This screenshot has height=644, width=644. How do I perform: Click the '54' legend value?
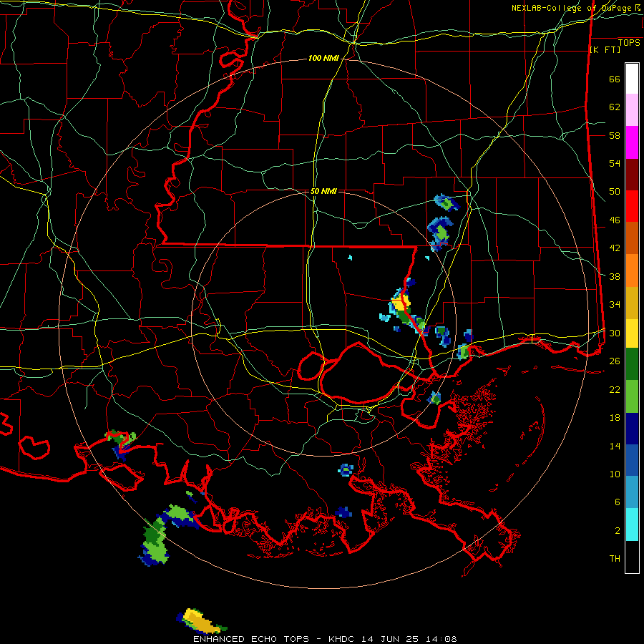[x=615, y=163]
